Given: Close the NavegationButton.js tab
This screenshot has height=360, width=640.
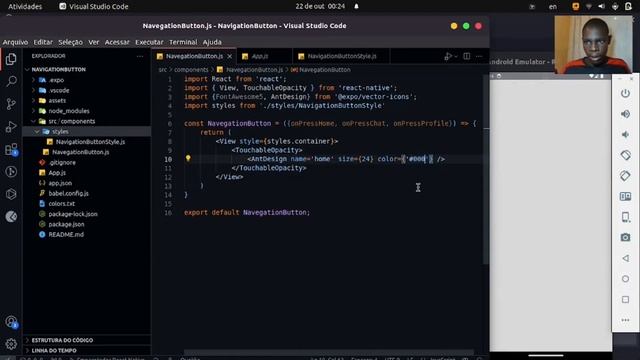Looking at the screenshot, I should pyautogui.click(x=230, y=56).
